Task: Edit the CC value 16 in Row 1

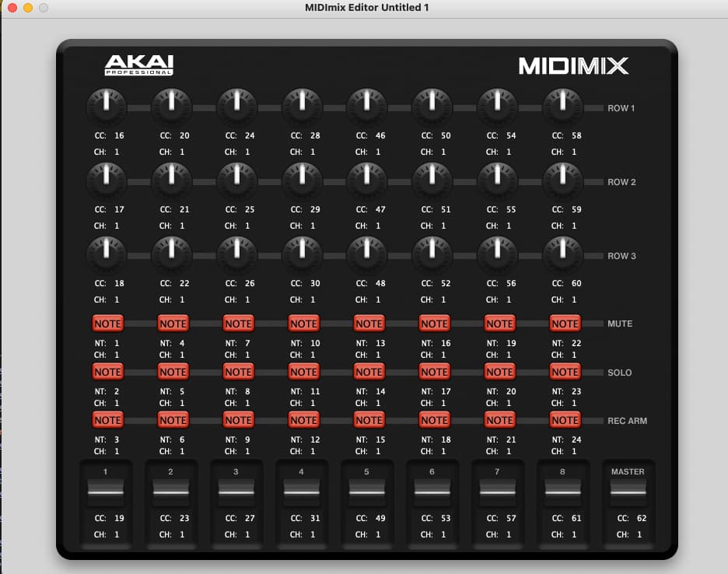Action: (x=119, y=135)
